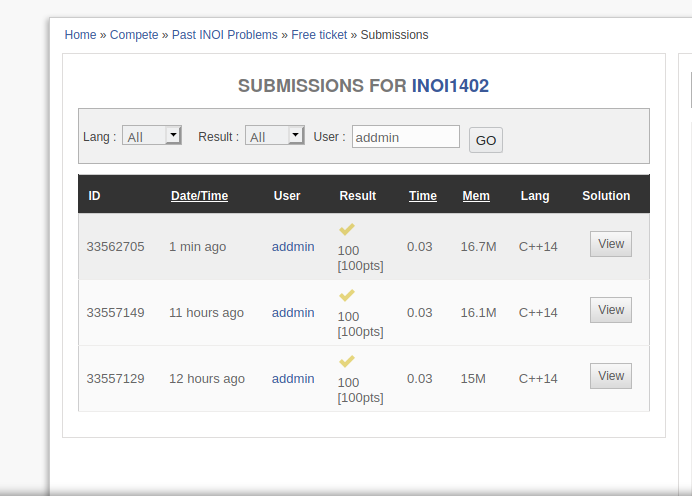The image size is (692, 496).
Task: Expand the Result filter dropdown
Action: coord(275,136)
